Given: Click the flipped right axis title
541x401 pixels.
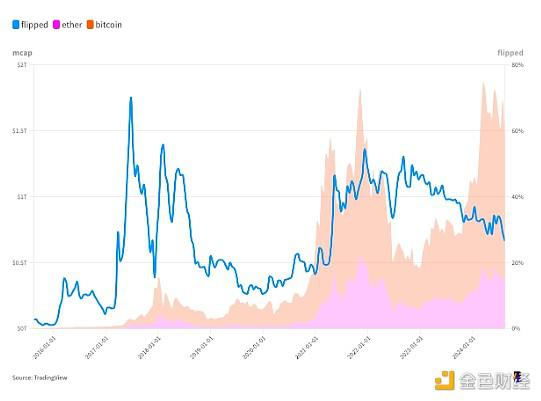Looking at the screenshot, I should pos(510,53).
